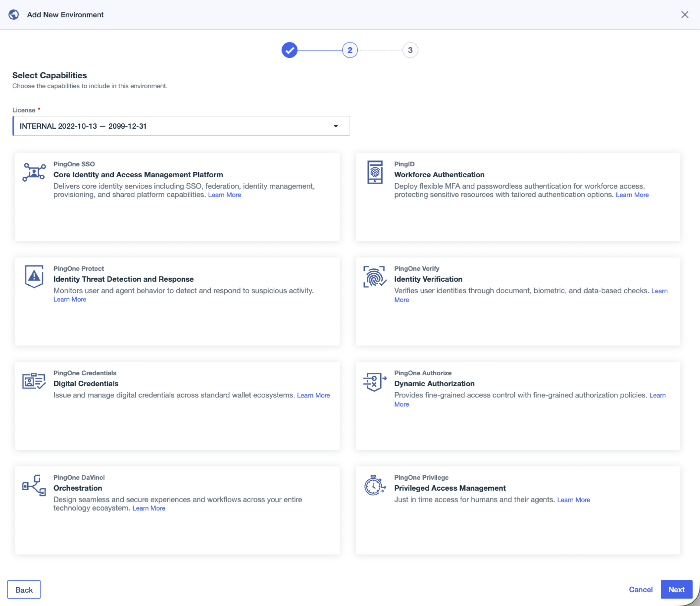Image resolution: width=700 pixels, height=606 pixels.
Task: Jump to step 3 in the wizard
Action: [410, 50]
